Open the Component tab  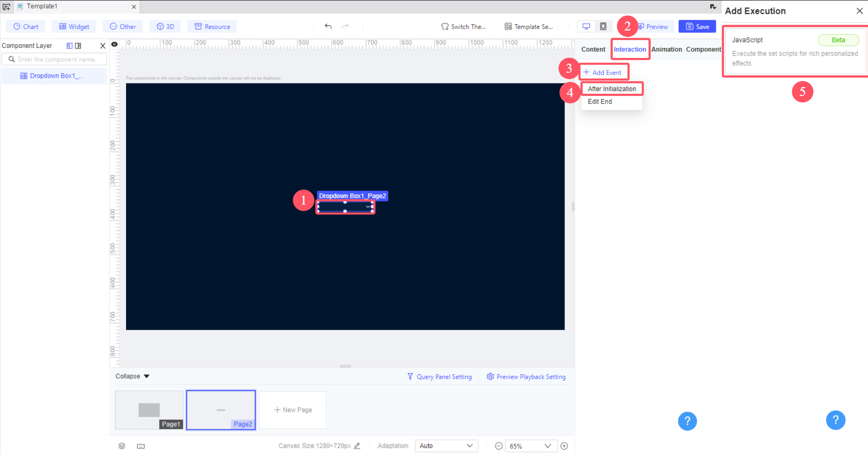[x=703, y=49]
